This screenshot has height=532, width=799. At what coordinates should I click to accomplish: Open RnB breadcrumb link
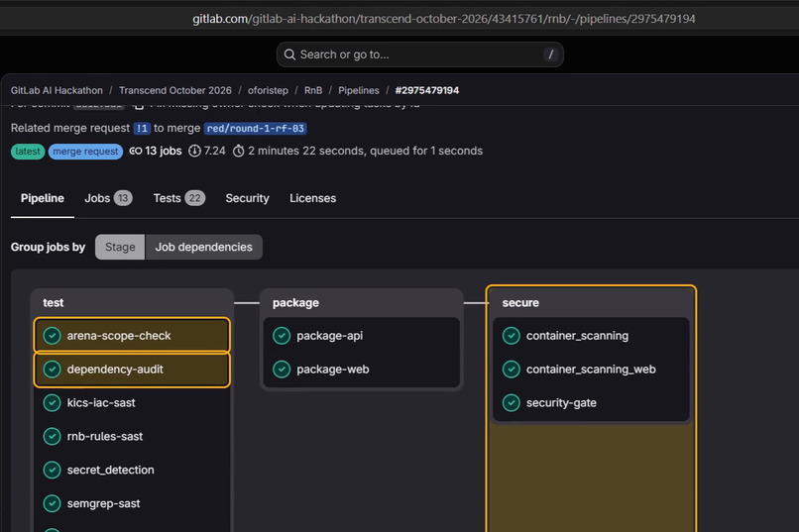pyautogui.click(x=313, y=90)
